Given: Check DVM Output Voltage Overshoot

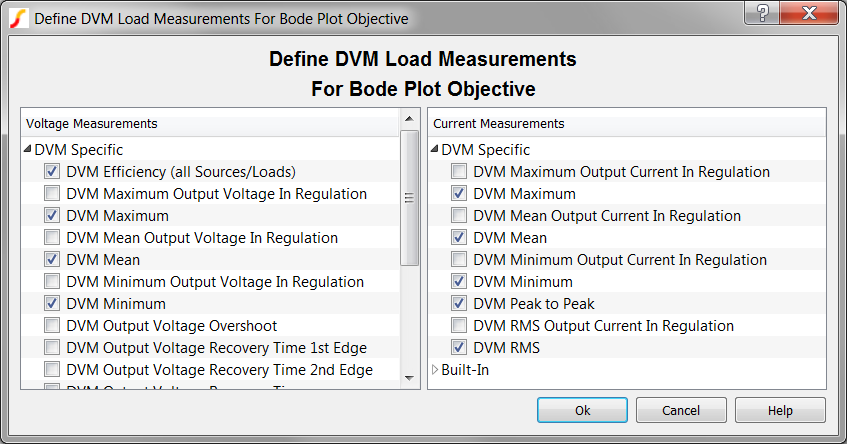Looking at the screenshot, I should (52, 326).
